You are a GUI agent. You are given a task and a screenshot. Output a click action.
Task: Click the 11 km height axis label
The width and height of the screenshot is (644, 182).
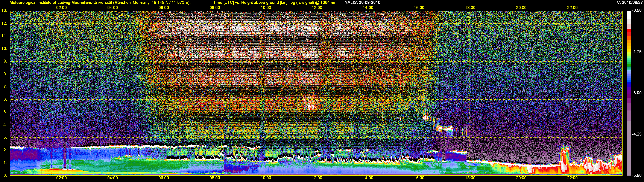[x=4, y=36]
